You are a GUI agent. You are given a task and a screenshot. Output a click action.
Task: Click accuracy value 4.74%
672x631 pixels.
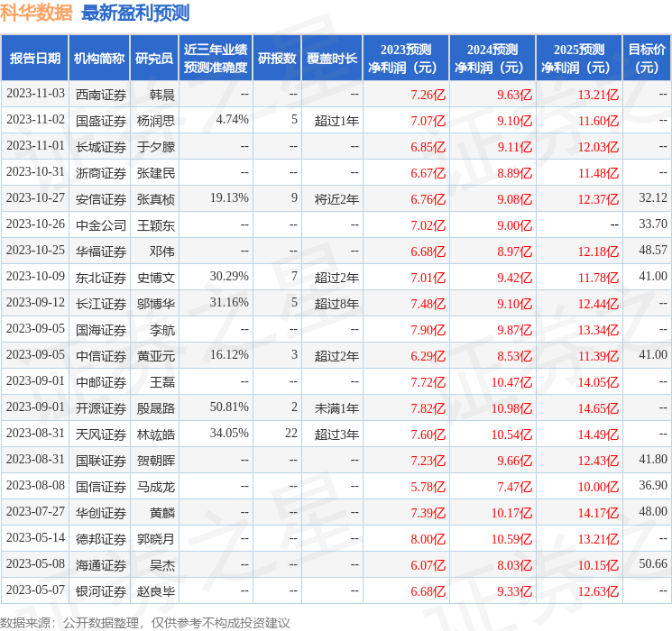pos(233,120)
